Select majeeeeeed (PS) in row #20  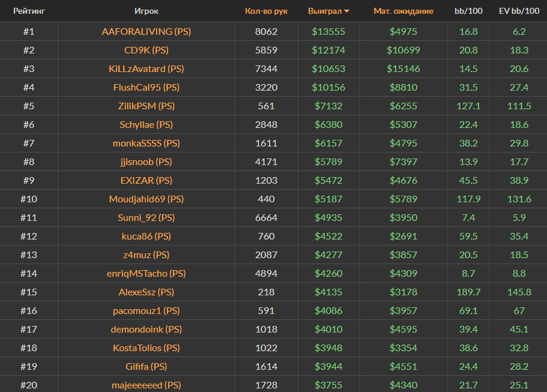point(147,385)
